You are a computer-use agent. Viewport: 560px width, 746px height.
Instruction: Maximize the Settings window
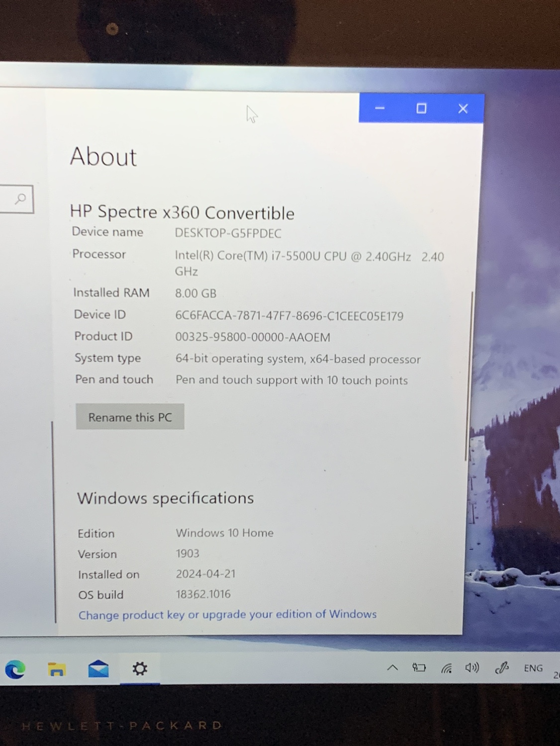(x=421, y=108)
